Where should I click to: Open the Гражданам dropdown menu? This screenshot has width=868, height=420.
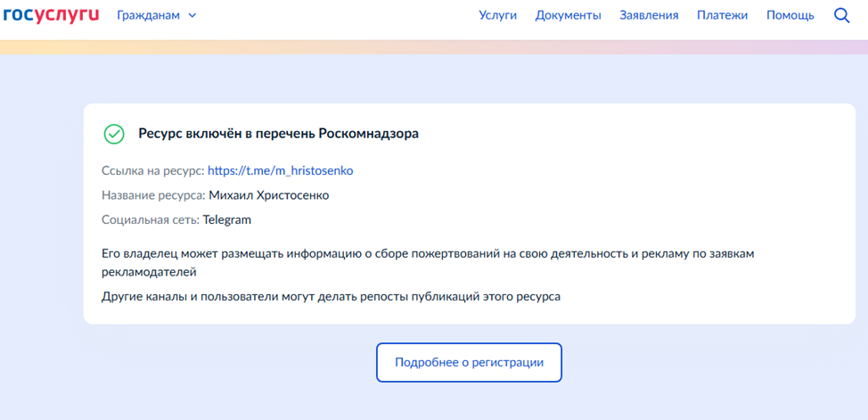click(146, 15)
